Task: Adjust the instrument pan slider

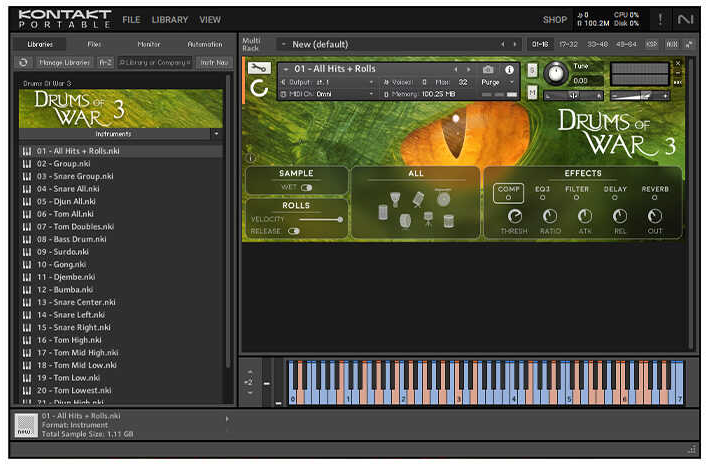Action: (x=573, y=95)
